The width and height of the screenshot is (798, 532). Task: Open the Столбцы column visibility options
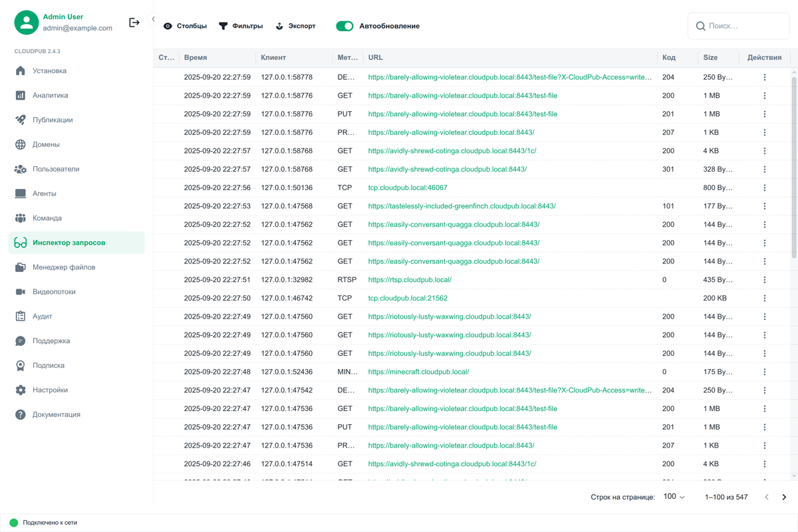(185, 26)
